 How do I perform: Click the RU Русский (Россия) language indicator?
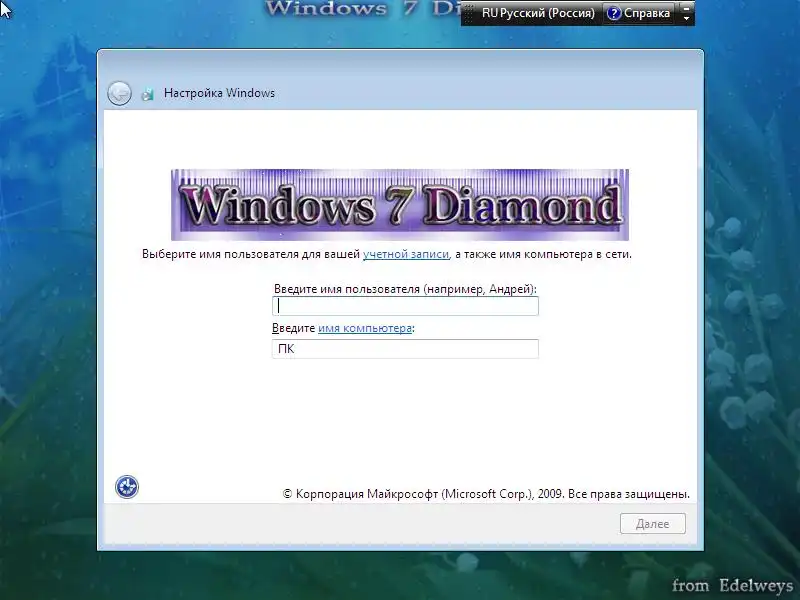pos(538,13)
